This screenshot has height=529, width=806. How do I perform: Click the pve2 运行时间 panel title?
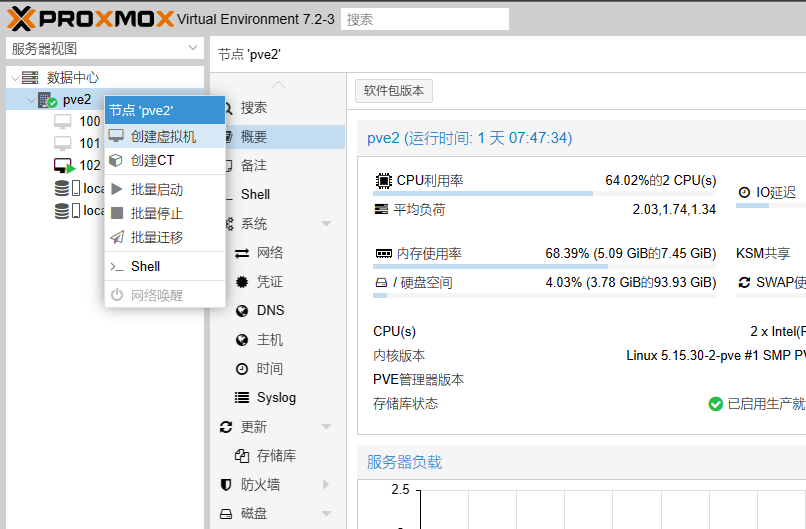470,138
